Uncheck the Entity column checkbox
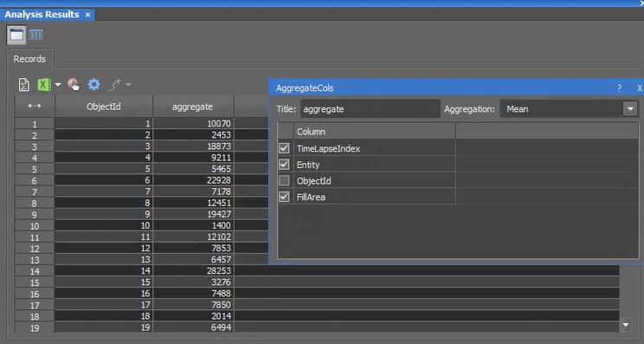The height and width of the screenshot is (344, 644). tap(284, 165)
